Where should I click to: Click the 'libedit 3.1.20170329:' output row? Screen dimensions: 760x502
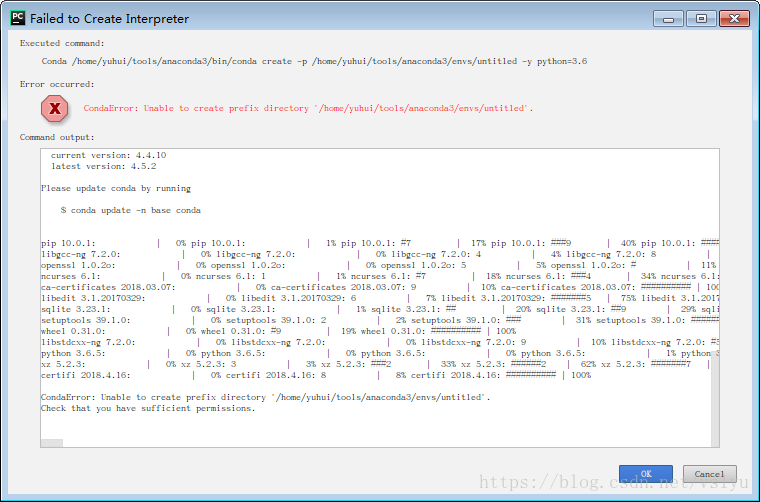point(380,298)
